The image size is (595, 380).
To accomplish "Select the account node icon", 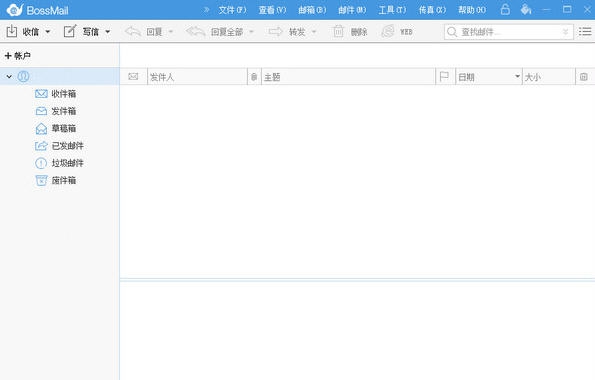I will (x=23, y=76).
